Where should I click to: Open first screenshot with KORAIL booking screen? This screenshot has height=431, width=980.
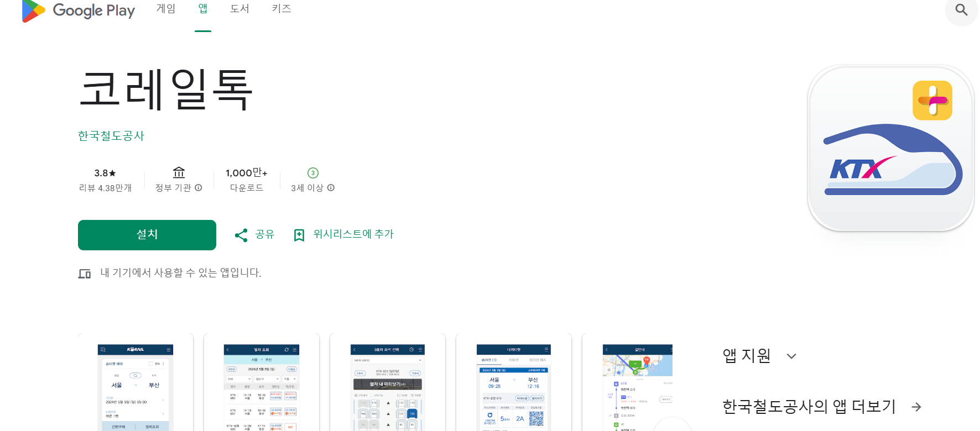coord(135,382)
